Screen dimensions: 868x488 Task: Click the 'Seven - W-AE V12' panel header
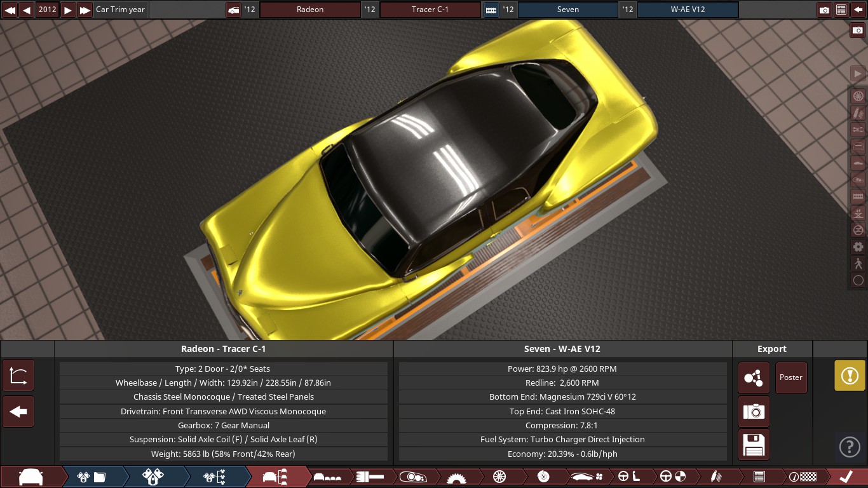pos(562,349)
